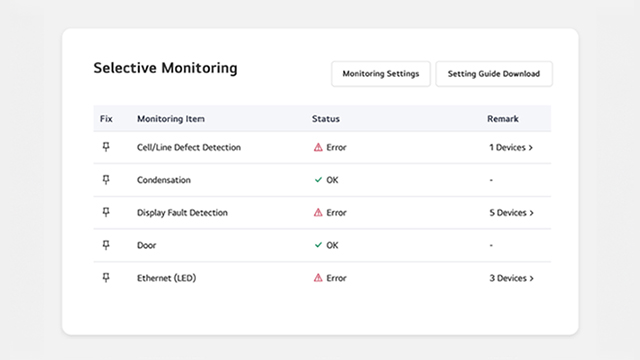Click OK status text in Door row
Image resolution: width=640 pixels, height=360 pixels.
coord(332,245)
